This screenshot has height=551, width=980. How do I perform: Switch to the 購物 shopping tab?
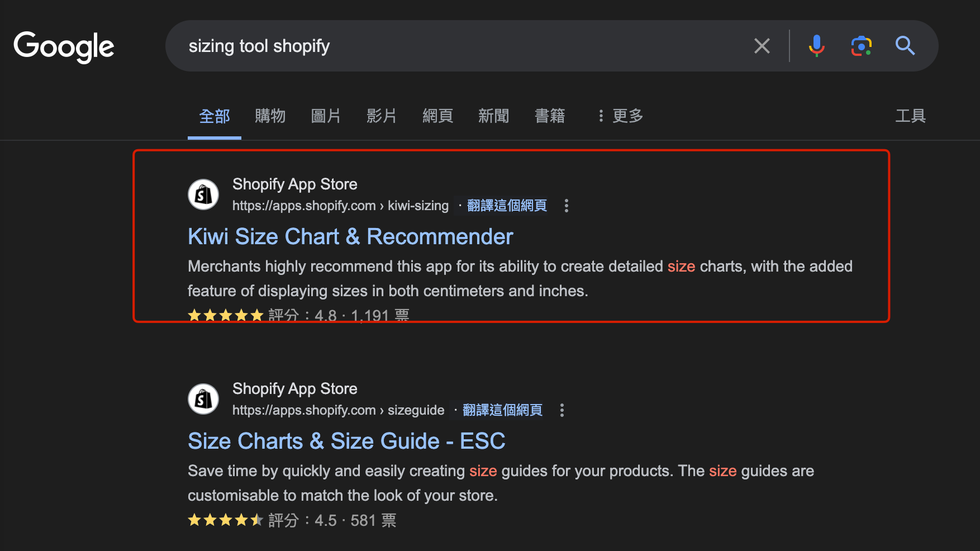pos(270,116)
